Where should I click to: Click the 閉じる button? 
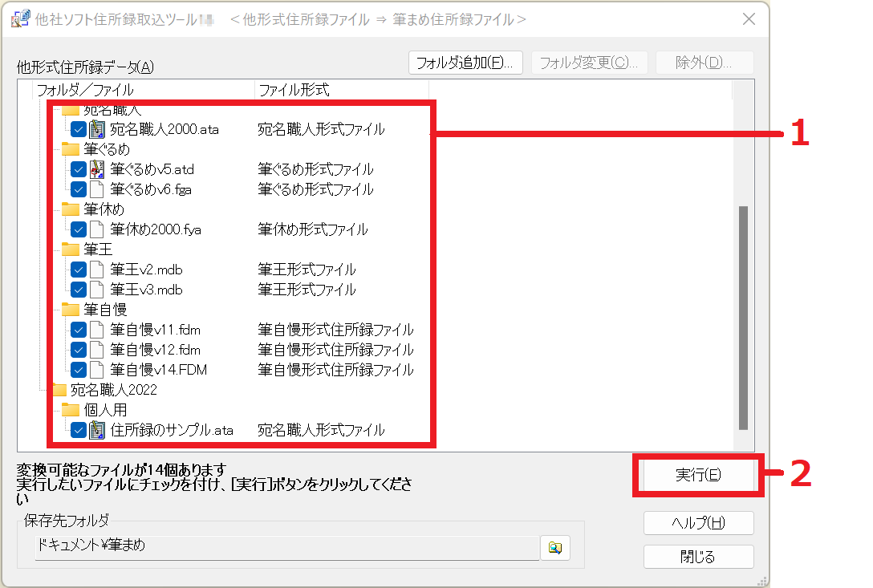click(699, 556)
